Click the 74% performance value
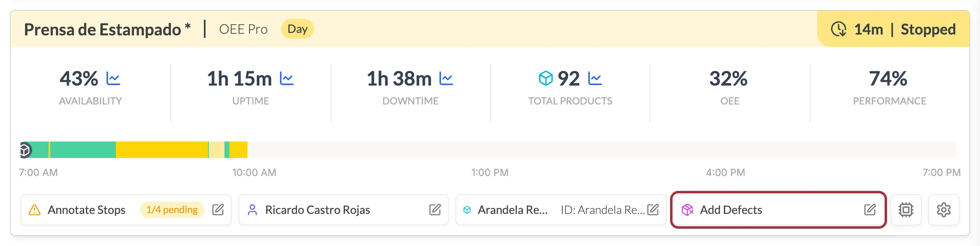Viewport: 980px width, 246px height. click(888, 78)
